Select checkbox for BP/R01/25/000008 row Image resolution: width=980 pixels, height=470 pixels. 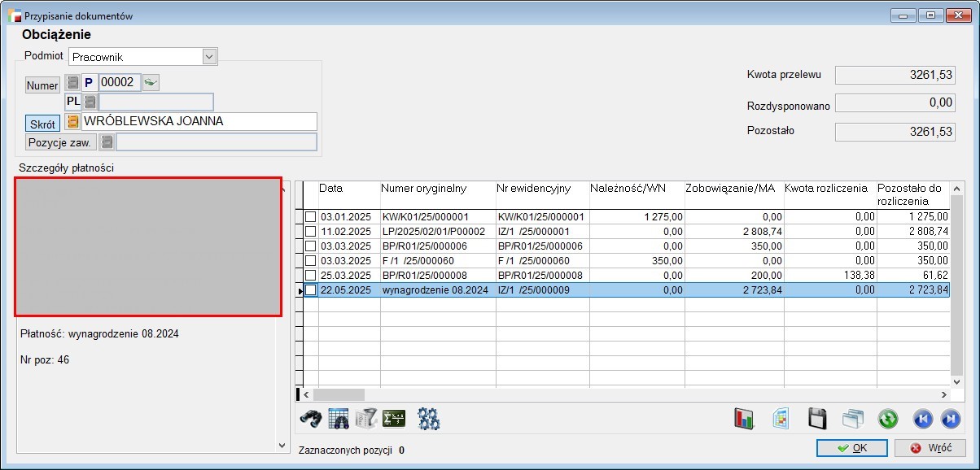coord(310,276)
